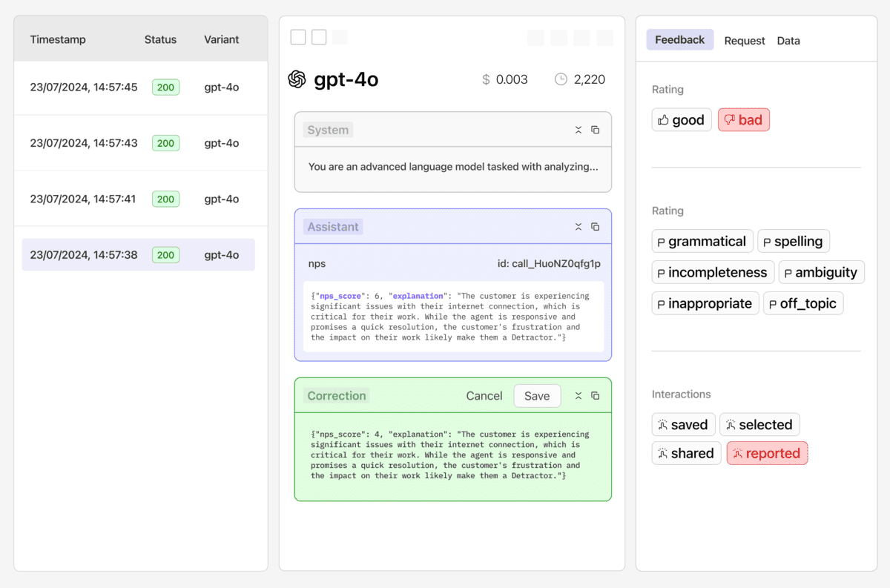Cancel the correction edit
Image resolution: width=890 pixels, height=588 pixels.
(x=484, y=395)
